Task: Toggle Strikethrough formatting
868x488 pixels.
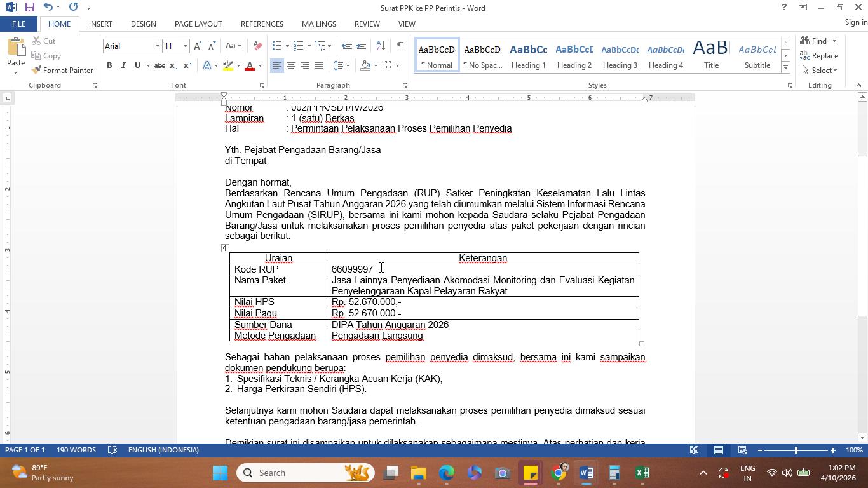Action: click(x=159, y=65)
